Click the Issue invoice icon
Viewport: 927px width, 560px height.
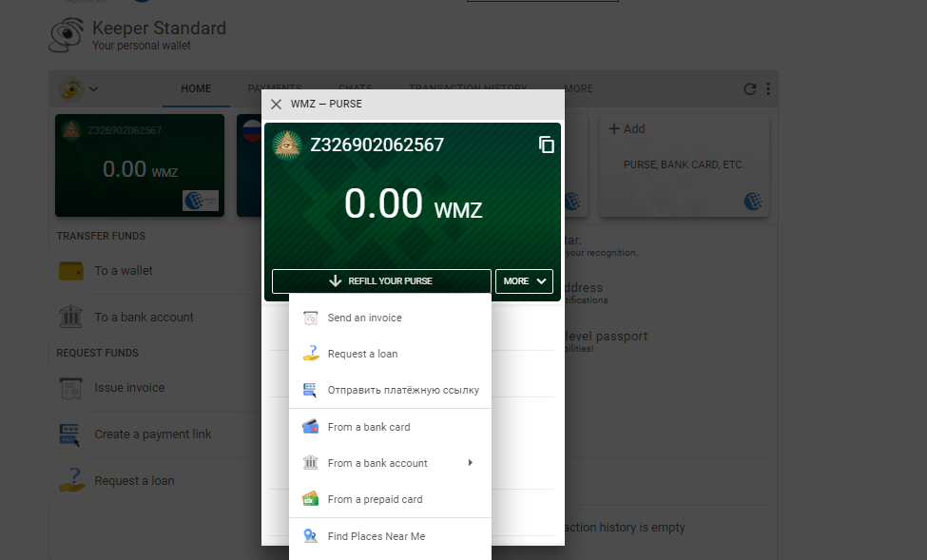coord(70,388)
